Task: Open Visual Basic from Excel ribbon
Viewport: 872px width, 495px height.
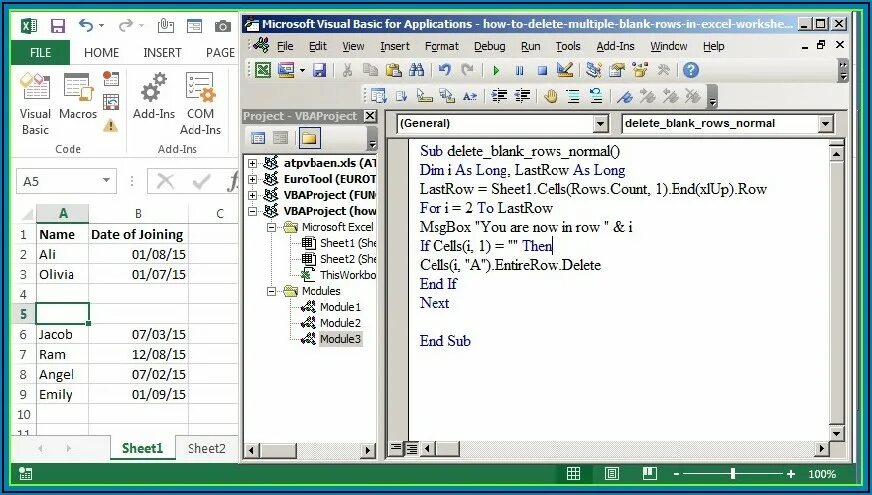Action: (35, 104)
